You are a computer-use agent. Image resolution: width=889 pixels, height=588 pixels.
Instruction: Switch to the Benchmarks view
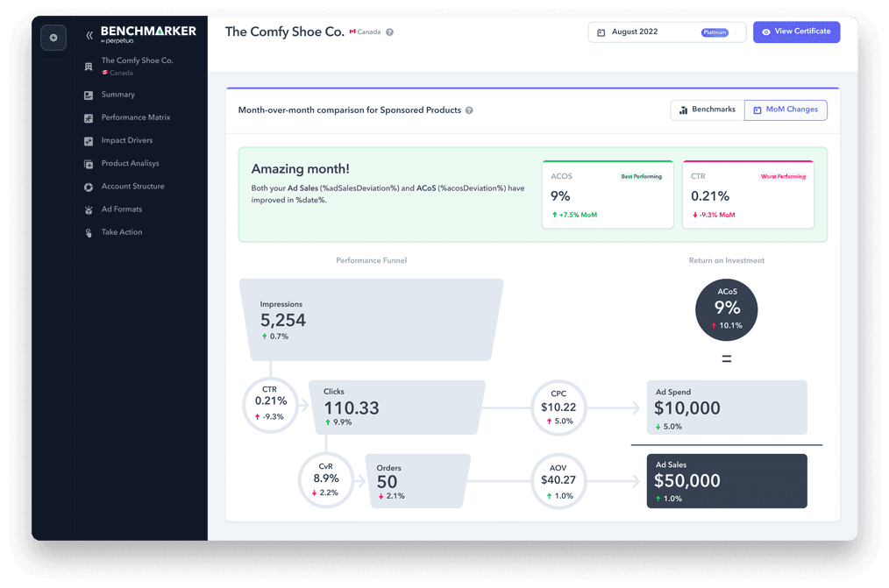click(x=707, y=110)
